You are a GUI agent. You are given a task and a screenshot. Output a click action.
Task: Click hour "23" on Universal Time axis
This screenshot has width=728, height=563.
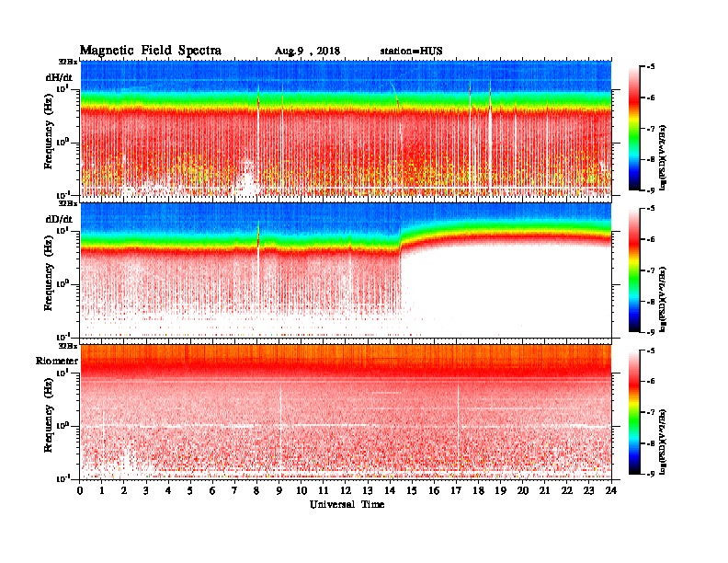(x=588, y=490)
